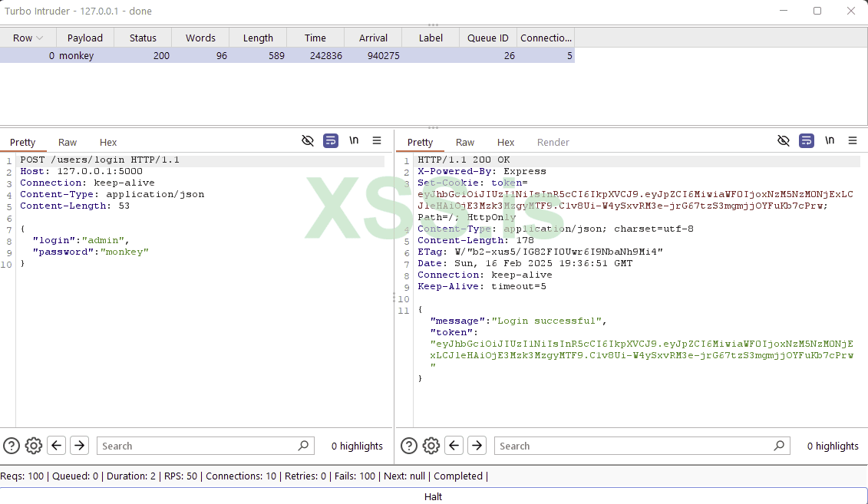The width and height of the screenshot is (868, 504).
Task: Select the monkey payload result row
Action: click(x=287, y=55)
